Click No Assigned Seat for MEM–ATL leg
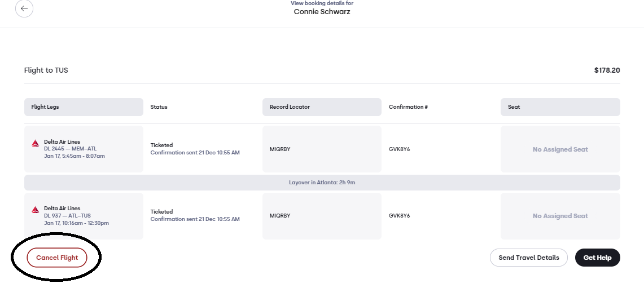This screenshot has width=644, height=288. (x=560, y=149)
